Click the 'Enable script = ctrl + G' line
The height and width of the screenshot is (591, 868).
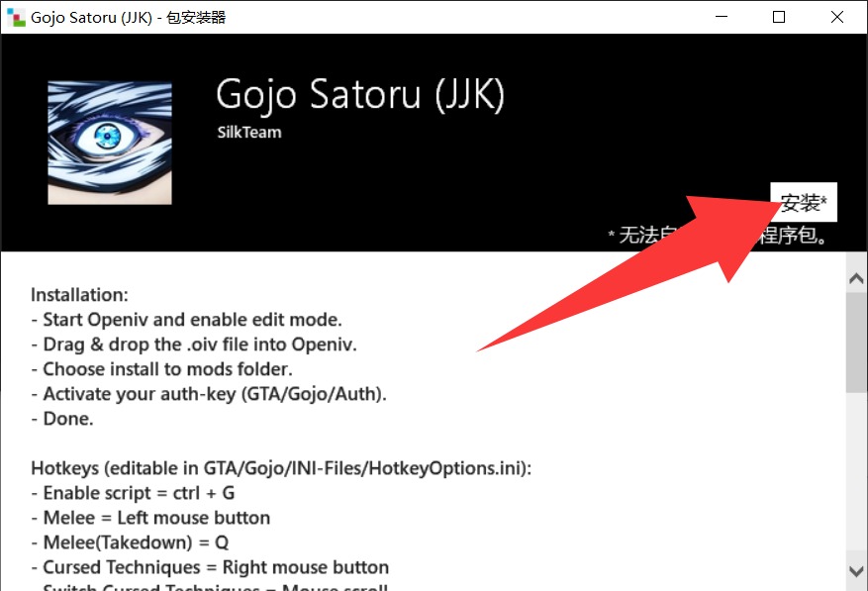point(133,492)
